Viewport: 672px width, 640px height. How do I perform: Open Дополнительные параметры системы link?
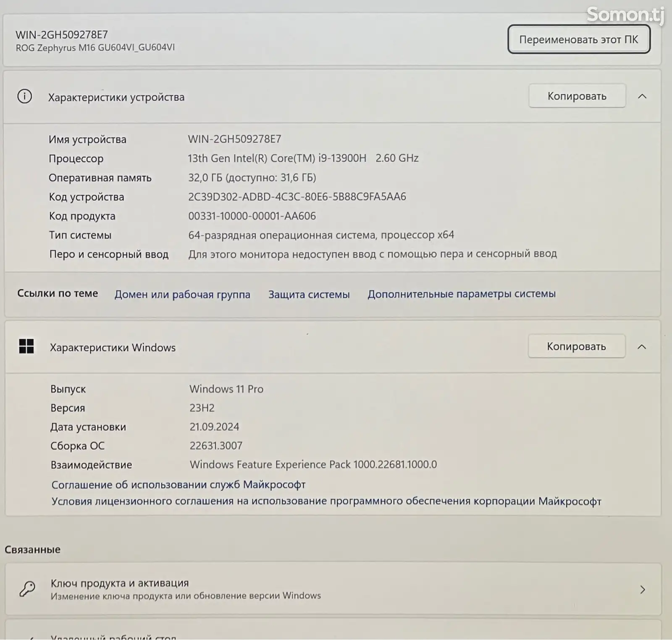[x=462, y=294]
